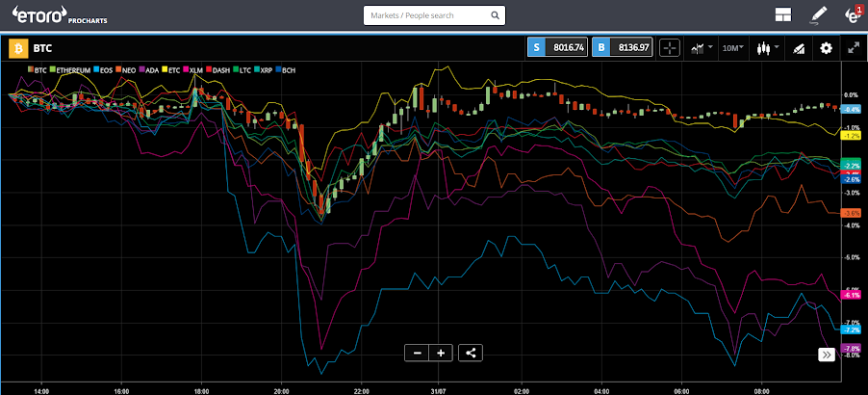Select XRP in the legend
The image size is (868, 395).
tap(265, 70)
